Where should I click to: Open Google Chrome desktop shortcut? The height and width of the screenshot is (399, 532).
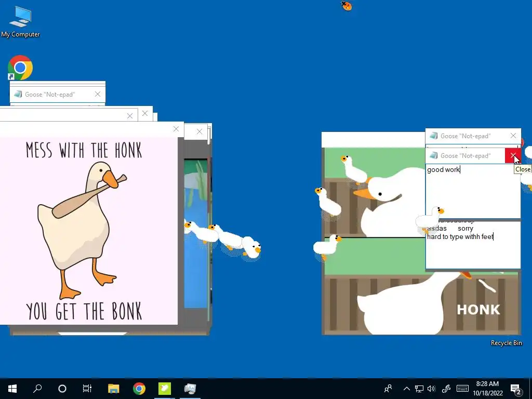[20, 68]
